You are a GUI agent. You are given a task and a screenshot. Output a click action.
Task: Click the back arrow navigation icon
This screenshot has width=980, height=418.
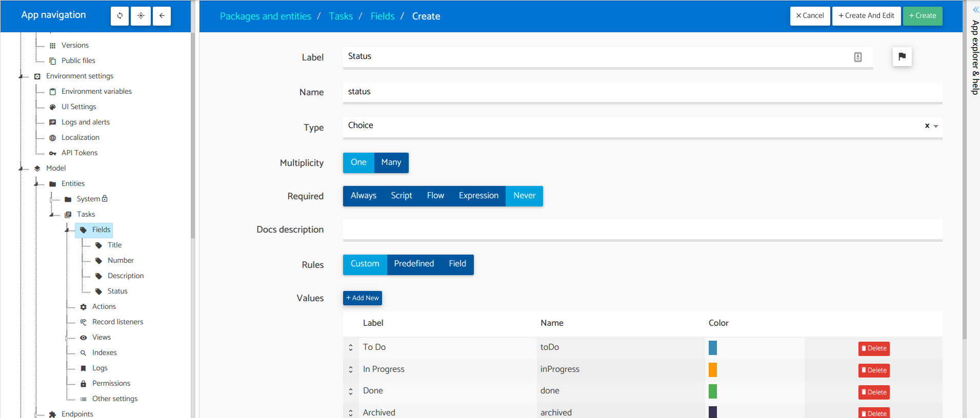point(162,16)
